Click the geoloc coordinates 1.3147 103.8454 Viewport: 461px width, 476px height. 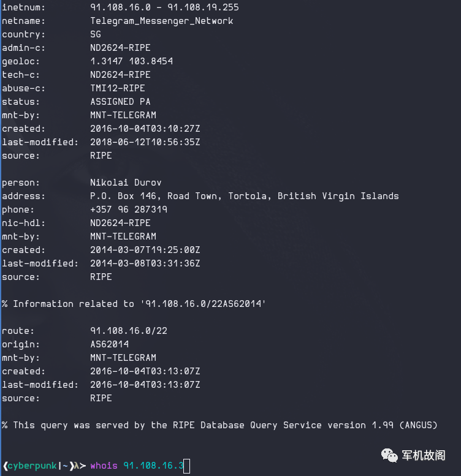click(x=132, y=61)
